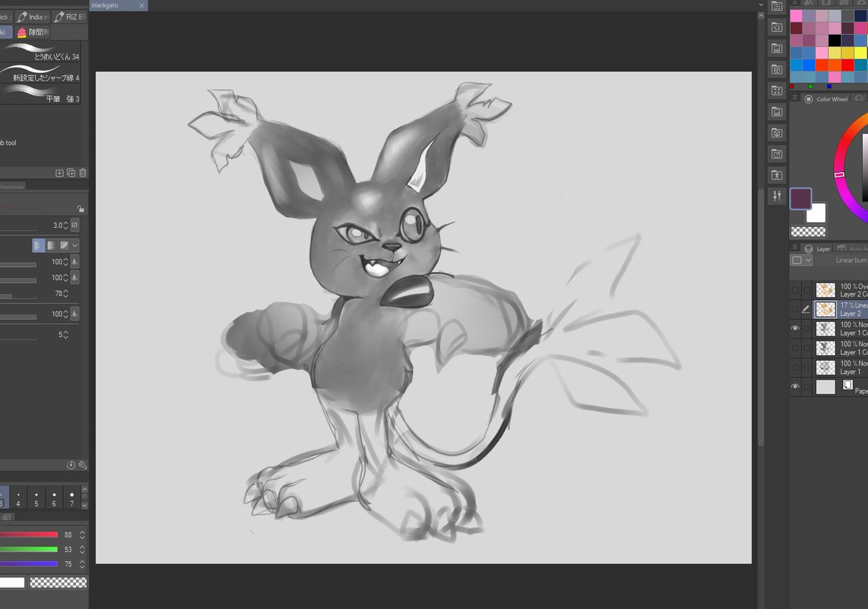This screenshot has width=868, height=609.
Task: Show the hidden Layer 1 Copy layer
Action: click(x=795, y=348)
